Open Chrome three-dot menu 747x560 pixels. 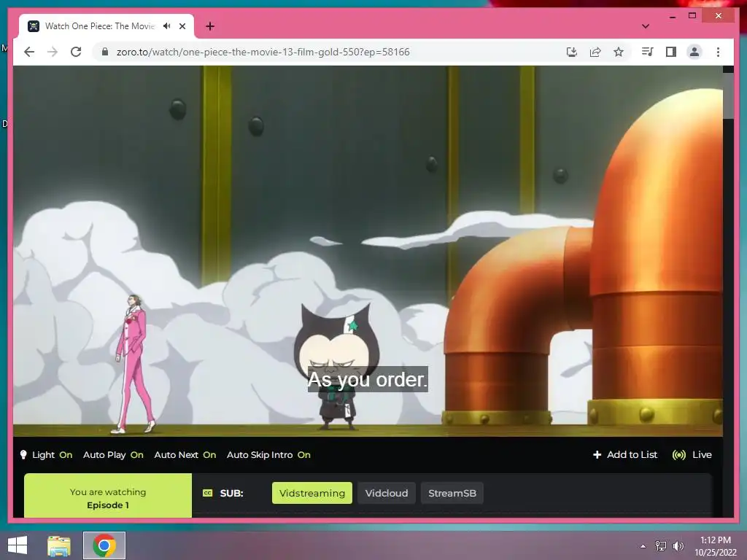(718, 52)
